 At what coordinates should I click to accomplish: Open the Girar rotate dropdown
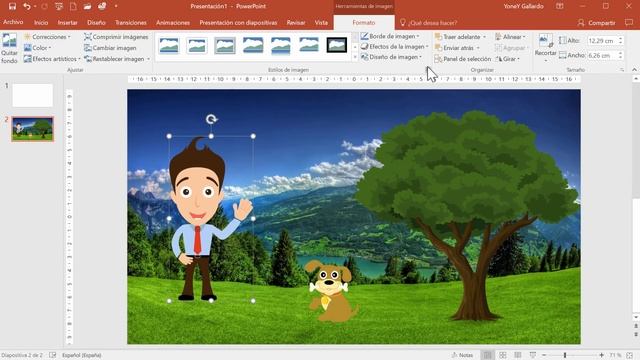click(507, 59)
